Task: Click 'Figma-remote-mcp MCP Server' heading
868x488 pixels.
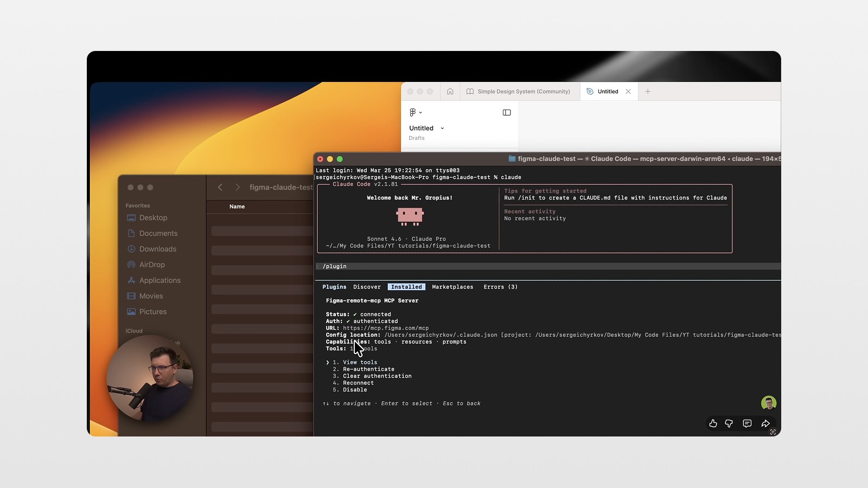Action: pos(372,300)
